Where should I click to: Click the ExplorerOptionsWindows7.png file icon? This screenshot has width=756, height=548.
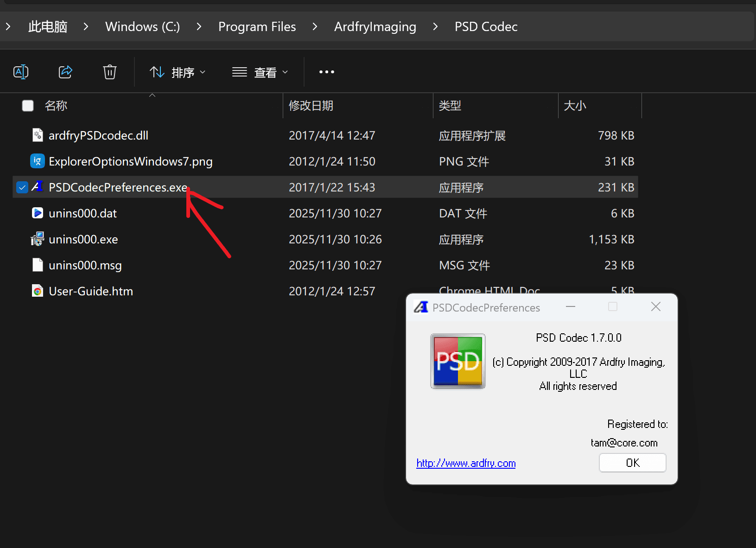point(38,161)
